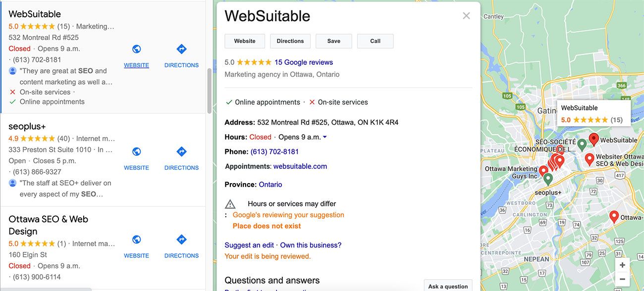Select the Websiter Ottawa map pin
Screen dimensions: 644x291
tap(590, 159)
